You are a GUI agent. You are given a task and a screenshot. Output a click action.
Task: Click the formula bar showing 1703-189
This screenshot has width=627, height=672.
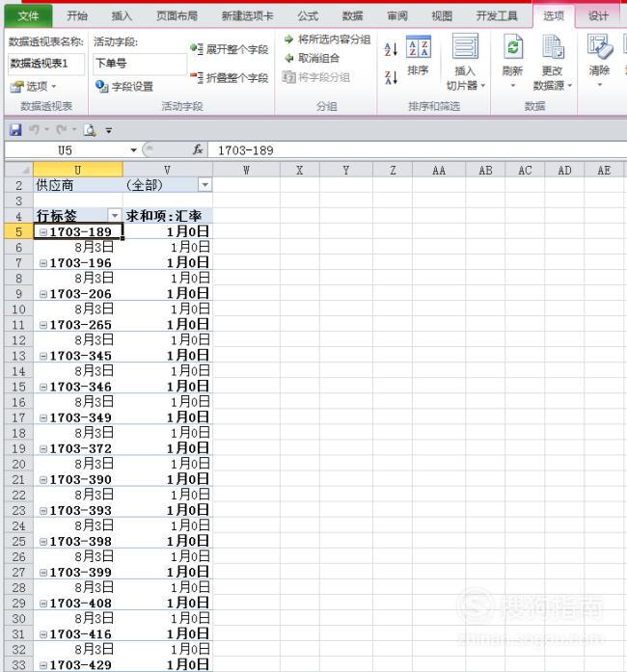click(416, 150)
